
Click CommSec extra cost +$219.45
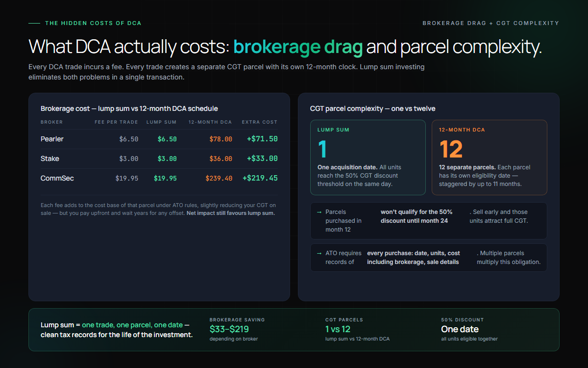pos(260,178)
